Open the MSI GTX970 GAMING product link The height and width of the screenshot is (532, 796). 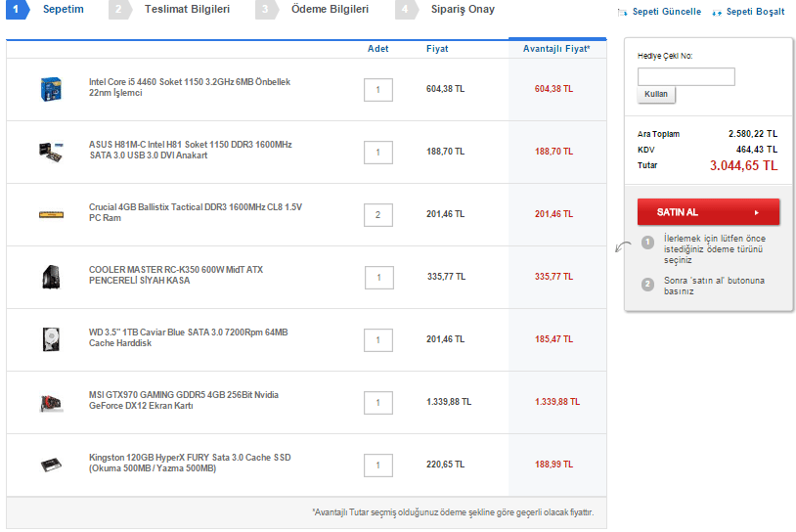(x=184, y=400)
